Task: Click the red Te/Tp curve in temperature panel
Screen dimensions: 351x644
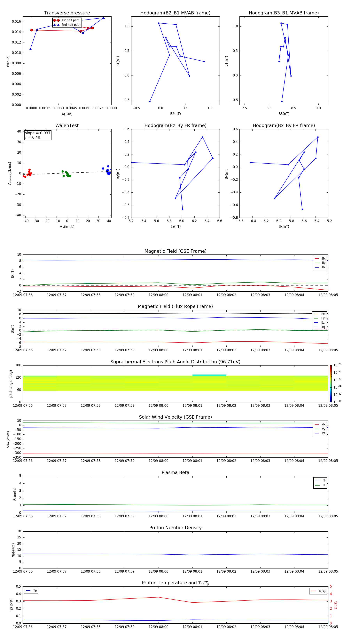Action: (x=175, y=600)
